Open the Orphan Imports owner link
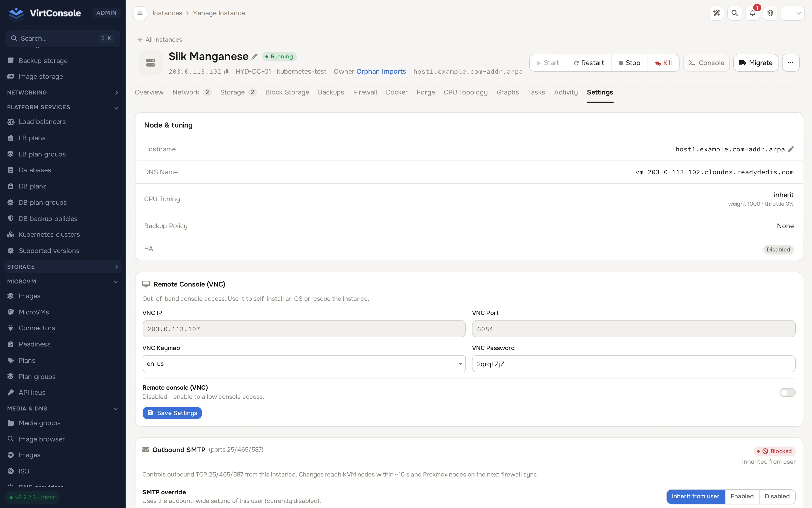This screenshot has height=508, width=812. [381, 72]
